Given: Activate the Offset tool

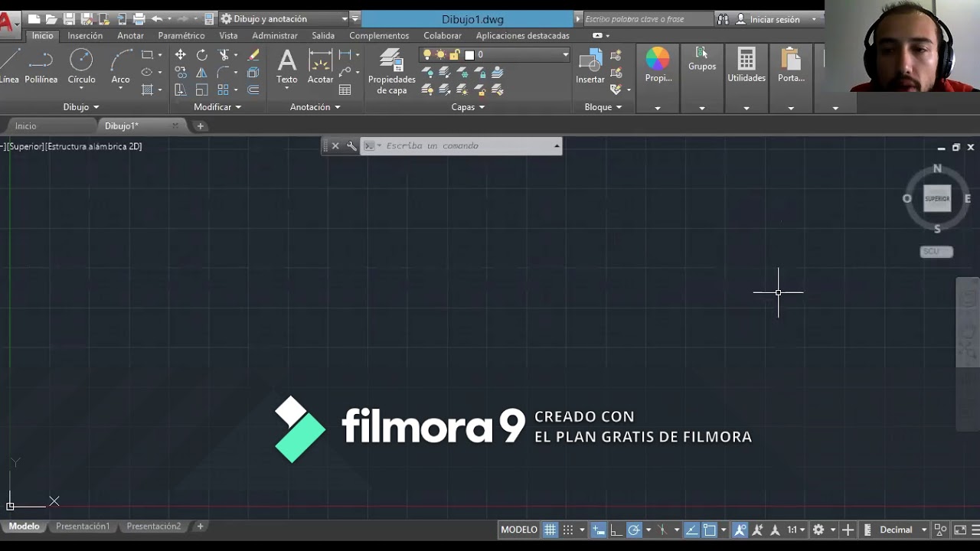Looking at the screenshot, I should pyautogui.click(x=253, y=90).
